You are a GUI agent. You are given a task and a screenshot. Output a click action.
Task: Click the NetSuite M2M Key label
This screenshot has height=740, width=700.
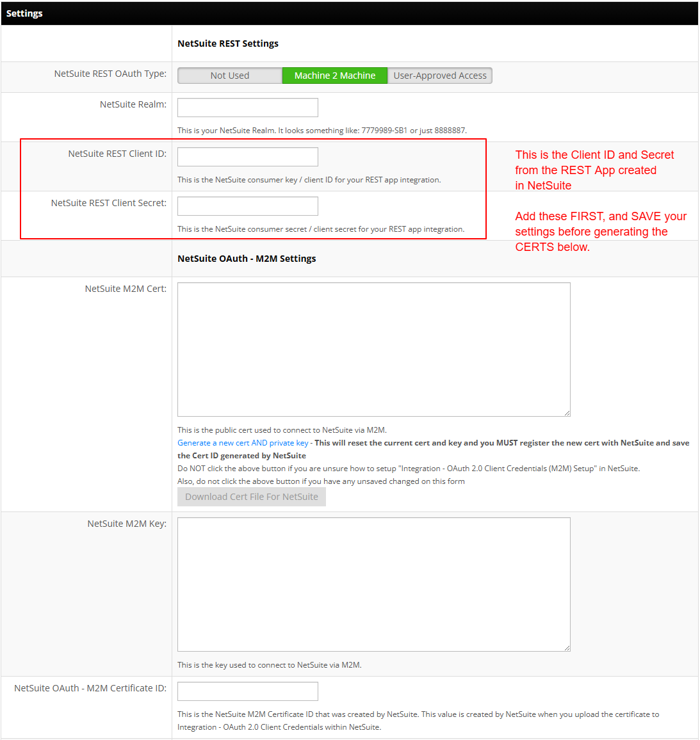[x=127, y=524]
